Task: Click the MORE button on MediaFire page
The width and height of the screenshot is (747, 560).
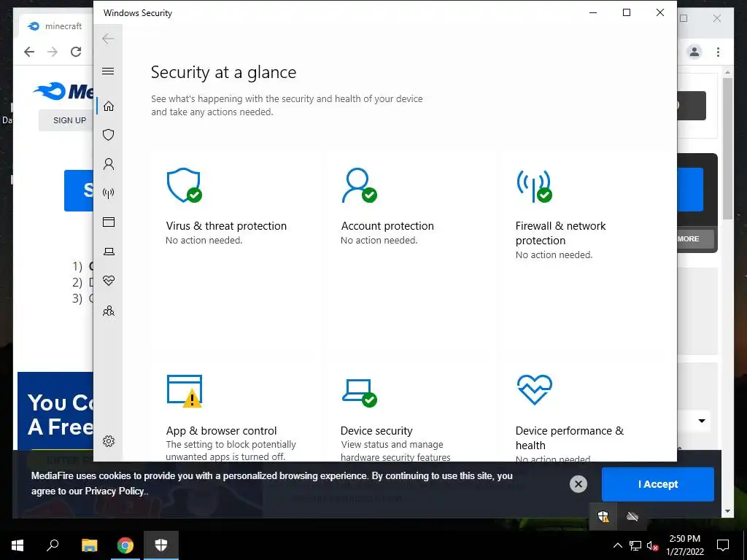Action: pyautogui.click(x=695, y=239)
